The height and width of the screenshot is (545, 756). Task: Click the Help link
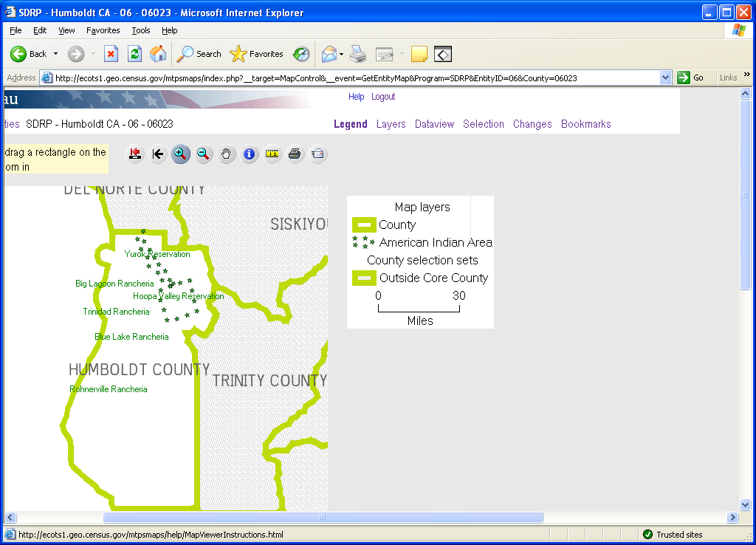coord(356,97)
